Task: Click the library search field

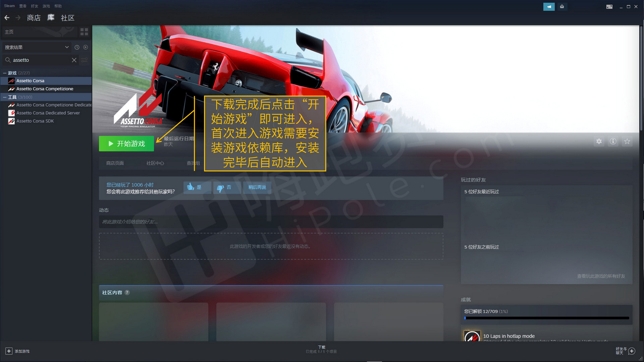Action: tap(41, 60)
